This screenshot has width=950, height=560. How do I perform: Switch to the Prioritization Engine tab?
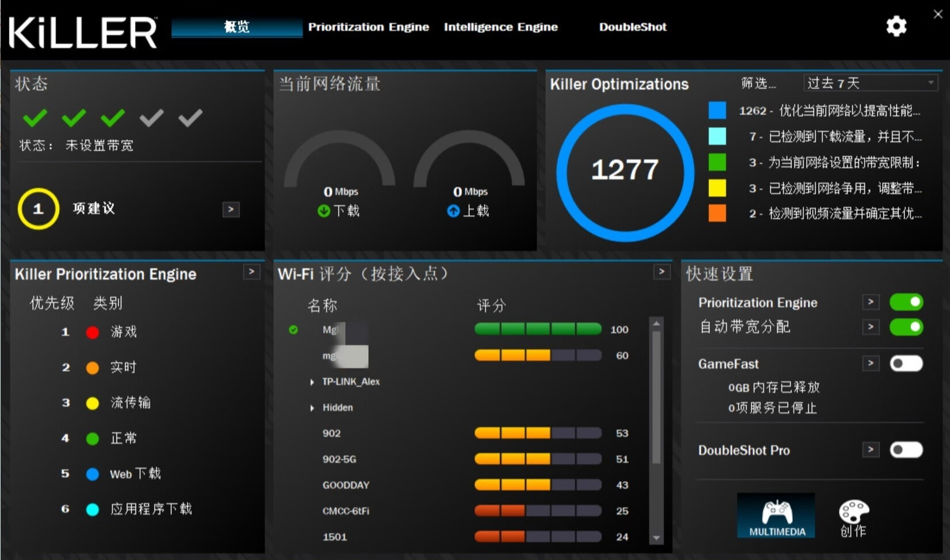368,26
